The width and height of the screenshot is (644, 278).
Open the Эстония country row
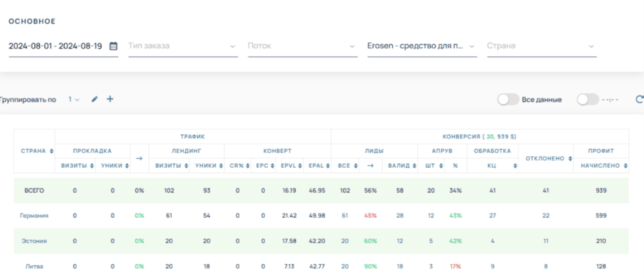coord(34,241)
